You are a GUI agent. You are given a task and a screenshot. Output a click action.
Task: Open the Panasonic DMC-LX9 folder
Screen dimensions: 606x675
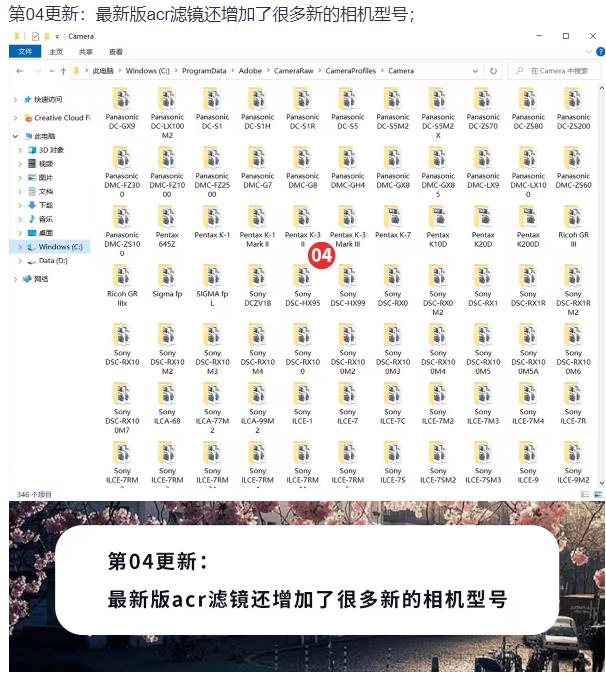click(483, 167)
